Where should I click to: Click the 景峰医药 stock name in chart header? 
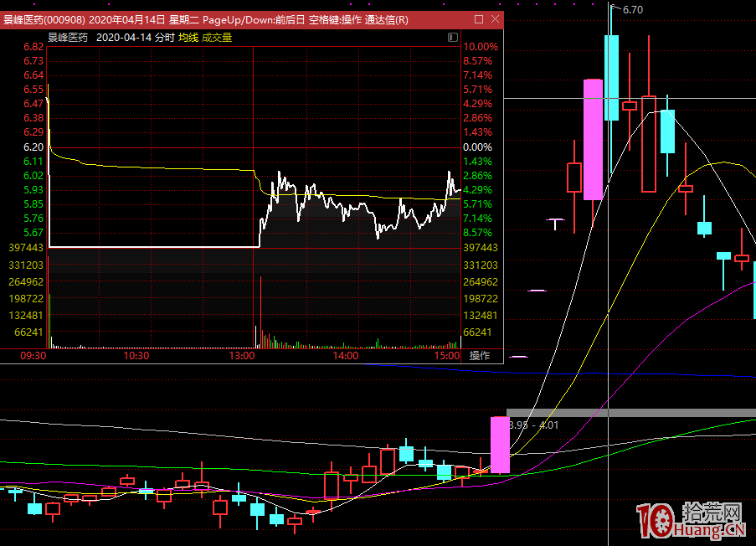[x=68, y=38]
